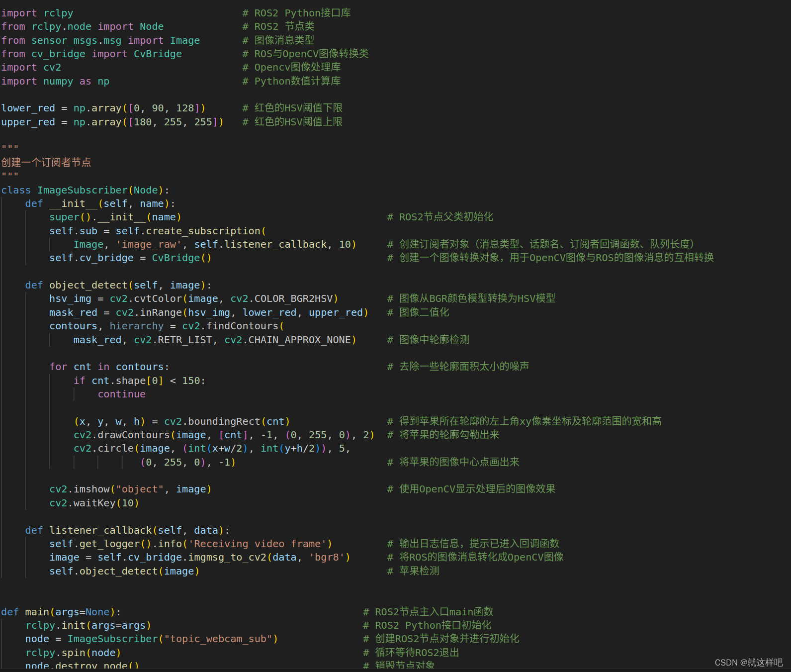Viewport: 791px width, 672px height.
Task: Click the cv2.drawContours line
Action: tap(224, 435)
